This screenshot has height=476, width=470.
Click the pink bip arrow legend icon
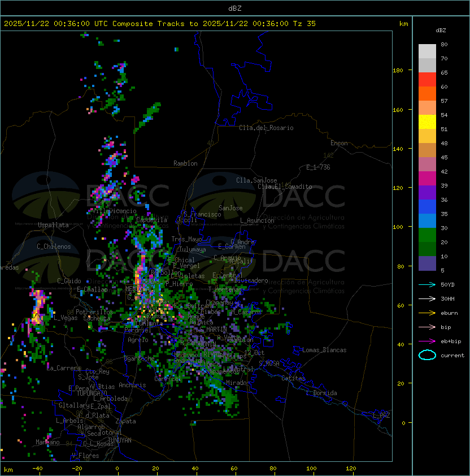click(427, 327)
